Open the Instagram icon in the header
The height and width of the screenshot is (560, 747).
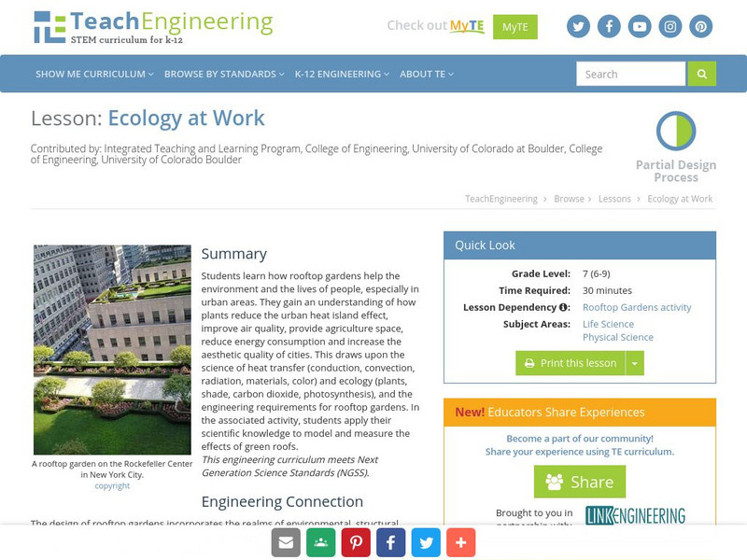coord(670,26)
